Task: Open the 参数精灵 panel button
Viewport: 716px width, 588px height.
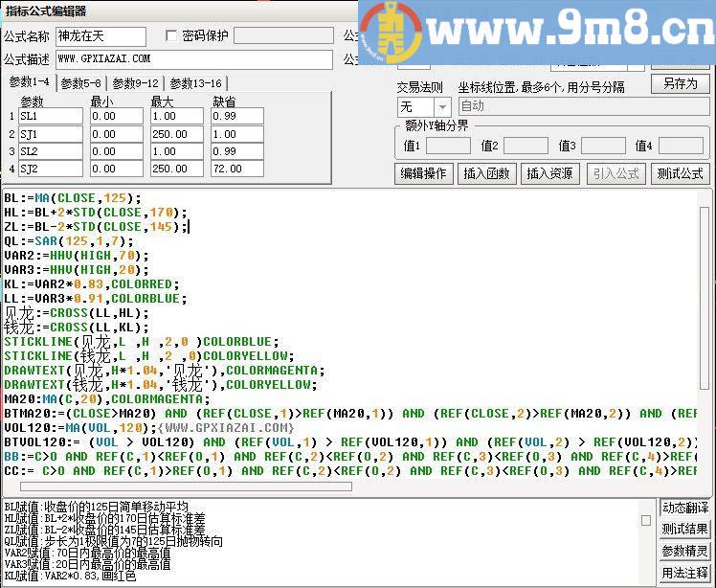Action: point(685,551)
